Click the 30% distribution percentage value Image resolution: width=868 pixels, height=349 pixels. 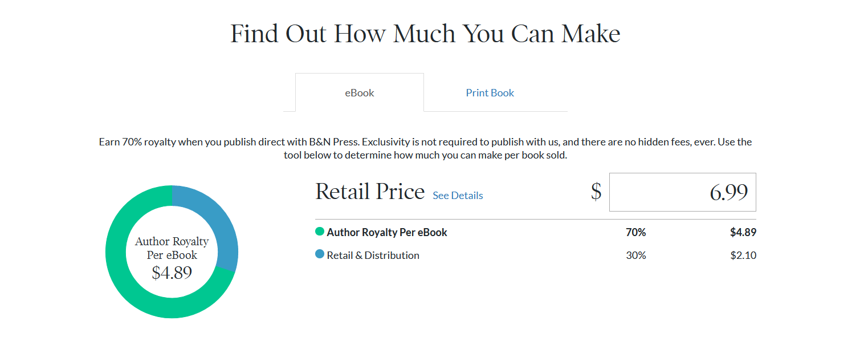click(637, 255)
